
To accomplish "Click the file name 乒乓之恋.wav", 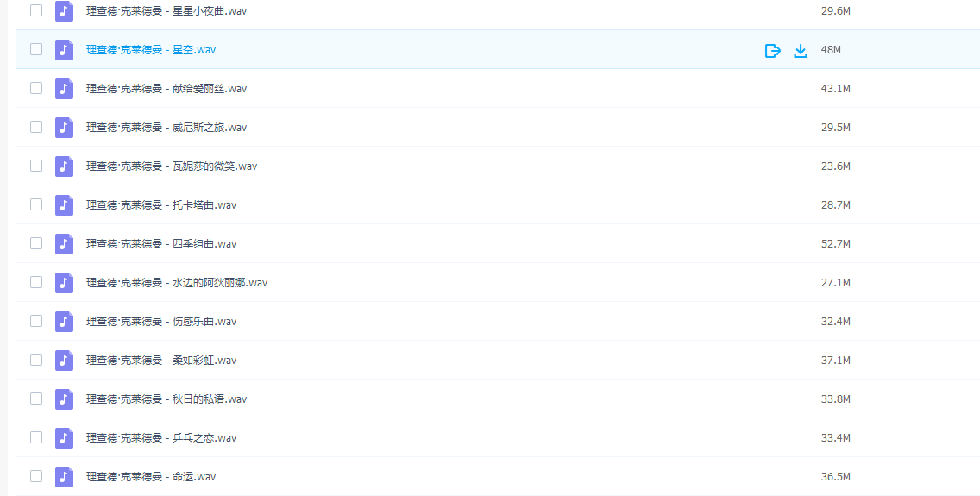I will tap(161, 436).
